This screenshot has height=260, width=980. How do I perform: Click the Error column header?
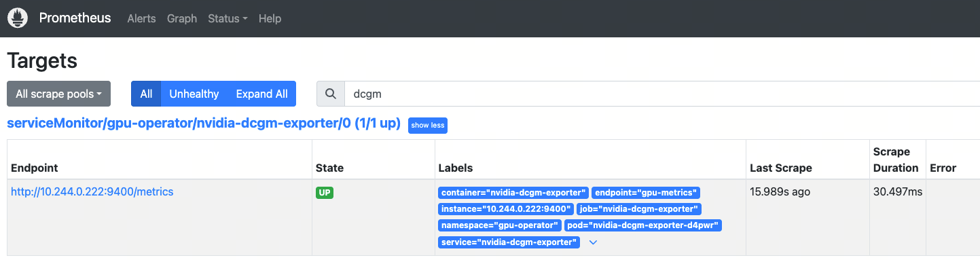point(943,168)
